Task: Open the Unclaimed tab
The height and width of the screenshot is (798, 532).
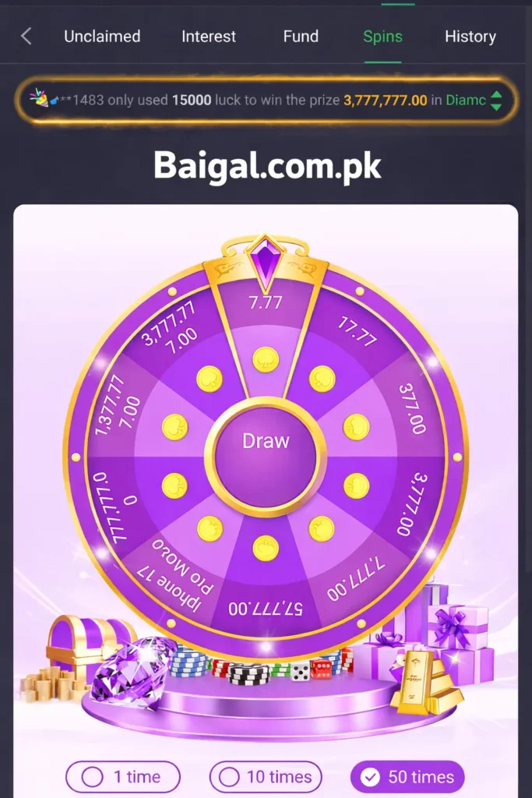Action: pos(102,36)
